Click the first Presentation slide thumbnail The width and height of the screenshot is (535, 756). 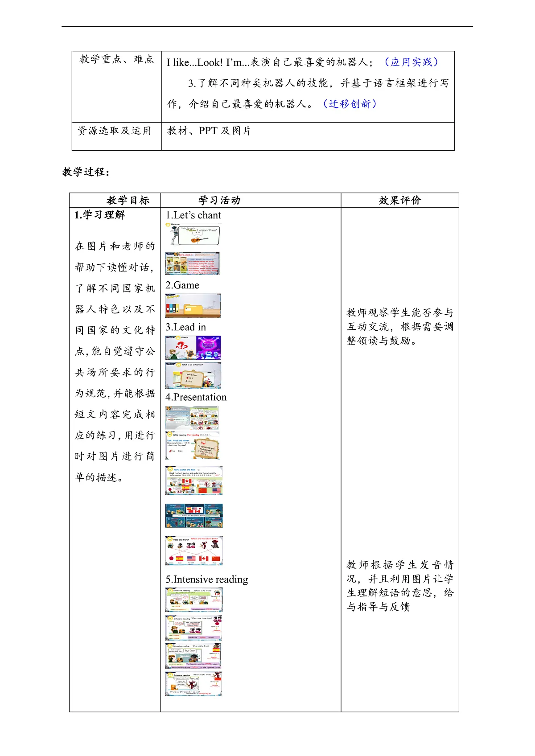[192, 418]
